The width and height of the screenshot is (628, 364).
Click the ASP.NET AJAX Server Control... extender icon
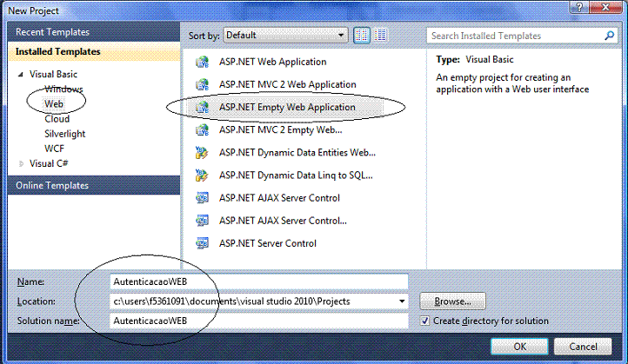pos(203,221)
